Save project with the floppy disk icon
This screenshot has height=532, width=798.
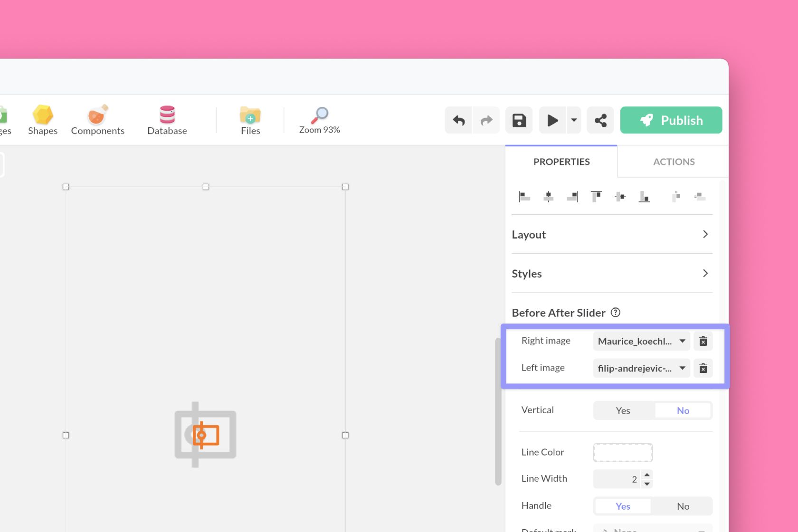click(519, 121)
